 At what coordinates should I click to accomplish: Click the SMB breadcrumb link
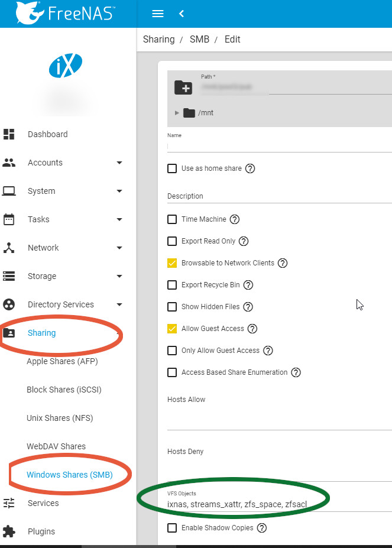(x=199, y=39)
